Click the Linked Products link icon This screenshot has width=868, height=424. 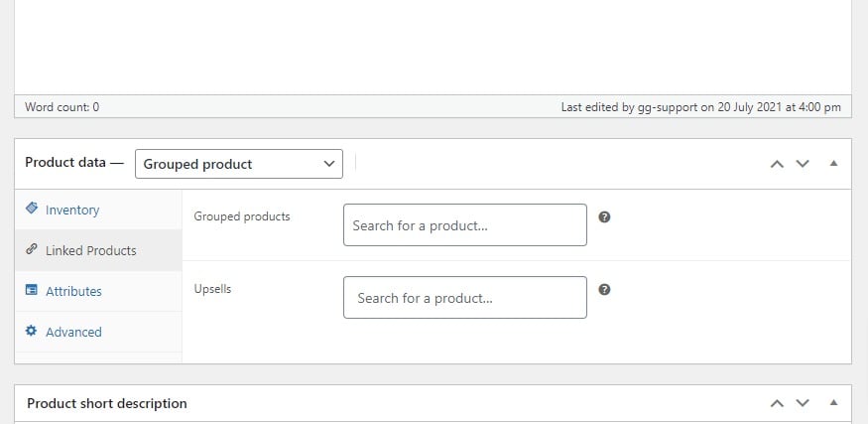pyautogui.click(x=32, y=249)
